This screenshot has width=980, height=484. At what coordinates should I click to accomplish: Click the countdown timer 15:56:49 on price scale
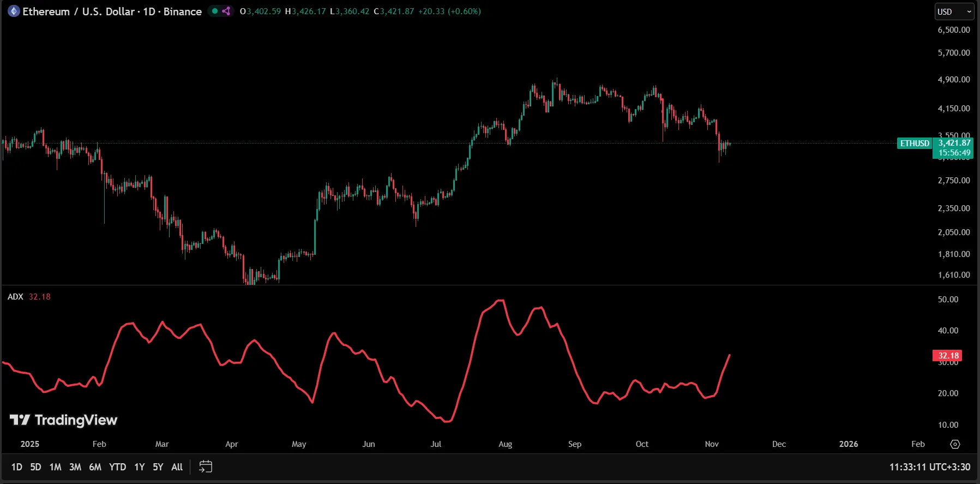pyautogui.click(x=954, y=153)
